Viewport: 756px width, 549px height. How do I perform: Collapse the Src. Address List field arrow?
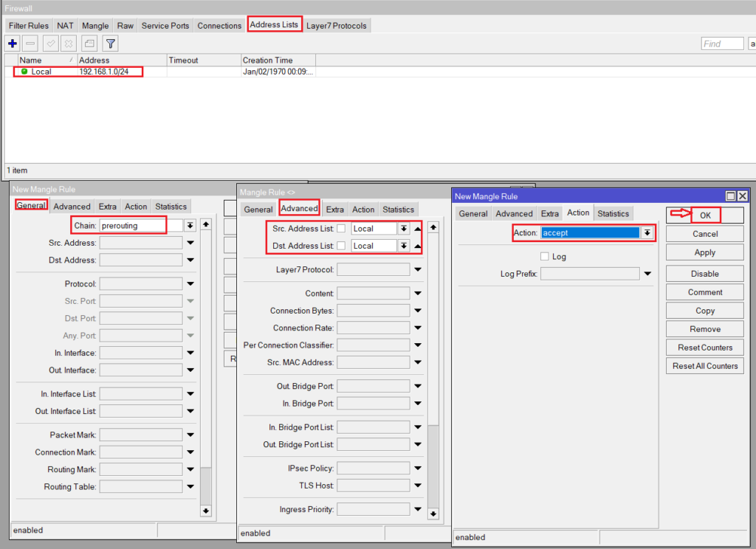coord(417,229)
